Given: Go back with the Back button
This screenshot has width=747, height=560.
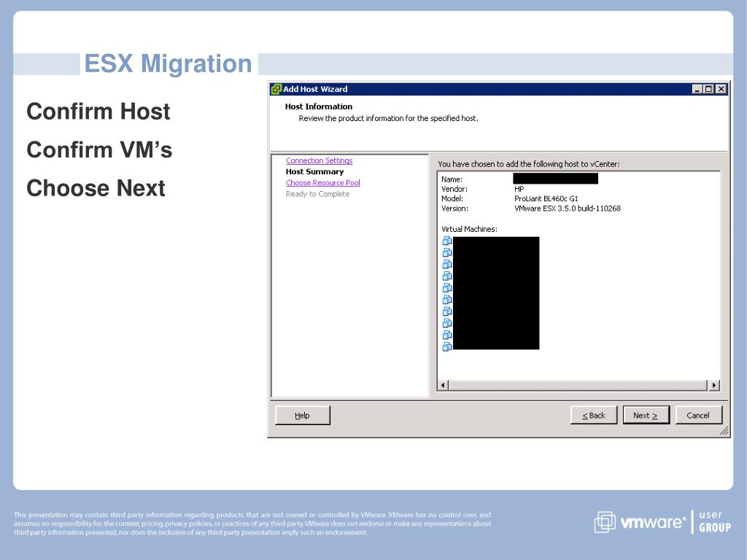Looking at the screenshot, I should (x=594, y=415).
